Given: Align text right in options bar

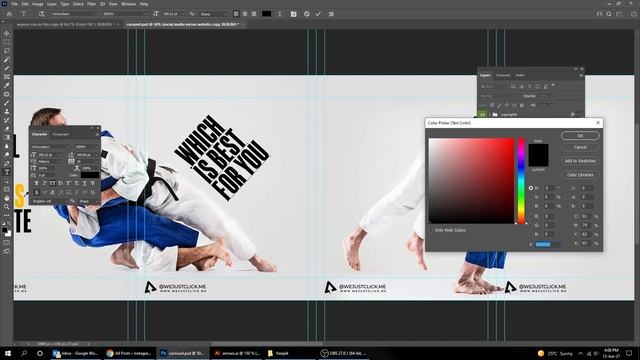Looking at the screenshot, I should coord(254,14).
